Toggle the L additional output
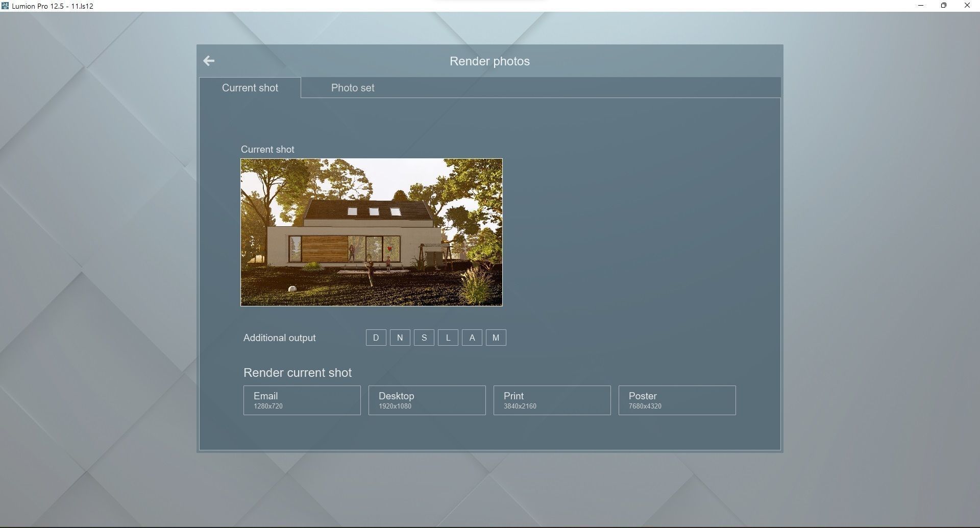Screen dimensions: 980x528 pos(448,338)
